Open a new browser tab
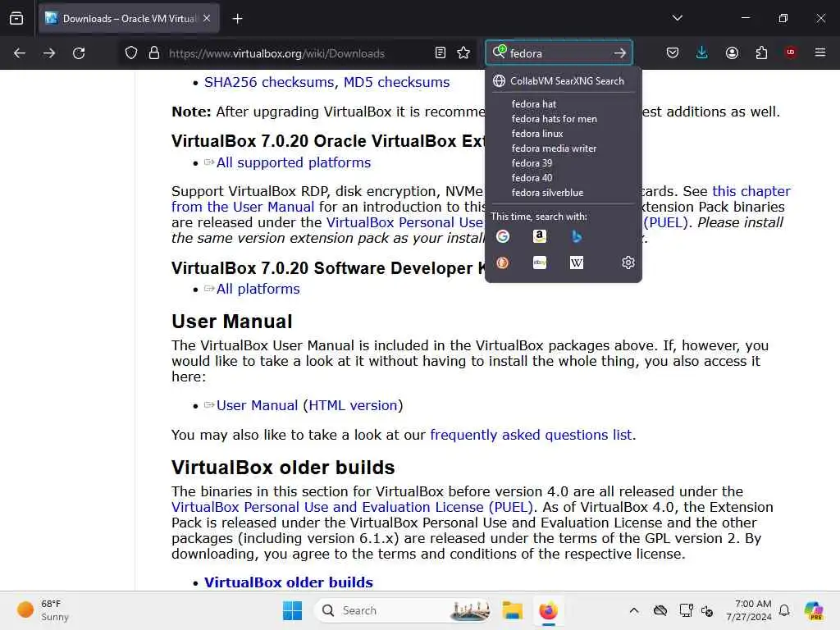840x630 pixels. tap(237, 19)
